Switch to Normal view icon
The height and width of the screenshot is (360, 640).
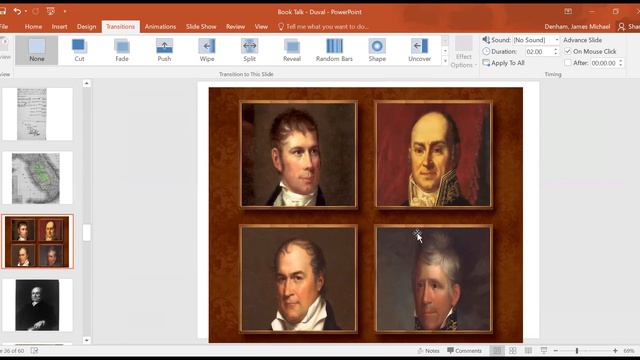pyautogui.click(x=497, y=351)
